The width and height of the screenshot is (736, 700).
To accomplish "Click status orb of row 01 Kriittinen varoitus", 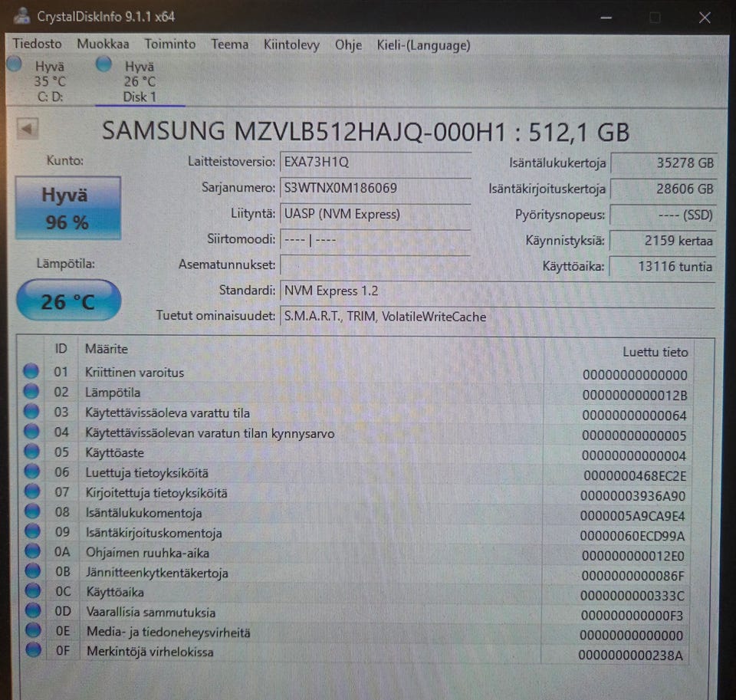I will click(x=31, y=371).
